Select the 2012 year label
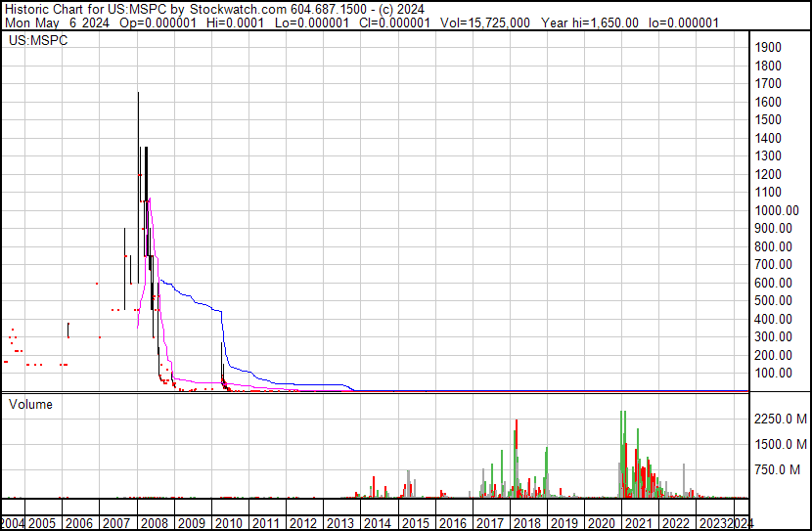This screenshot has width=812, height=531. tap(303, 523)
